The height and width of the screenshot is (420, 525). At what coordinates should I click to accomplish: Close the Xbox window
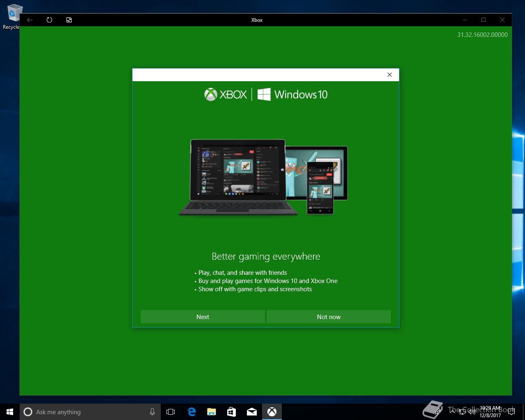click(502, 20)
